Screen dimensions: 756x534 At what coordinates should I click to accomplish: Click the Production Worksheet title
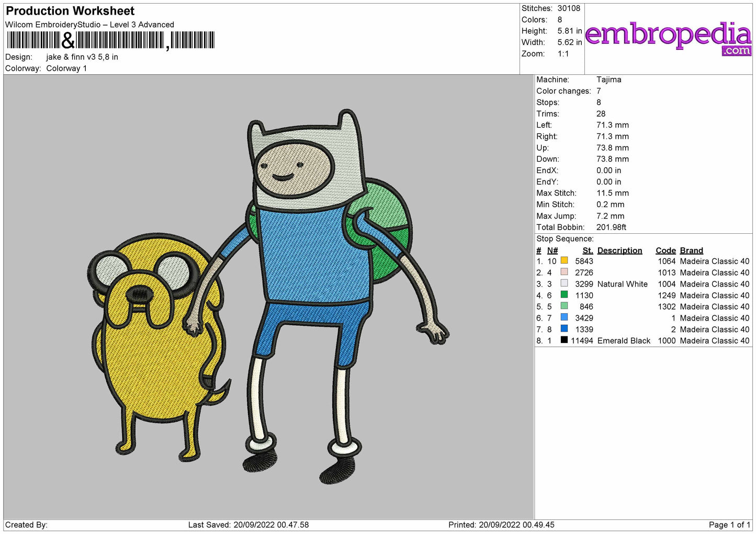pyautogui.click(x=70, y=11)
